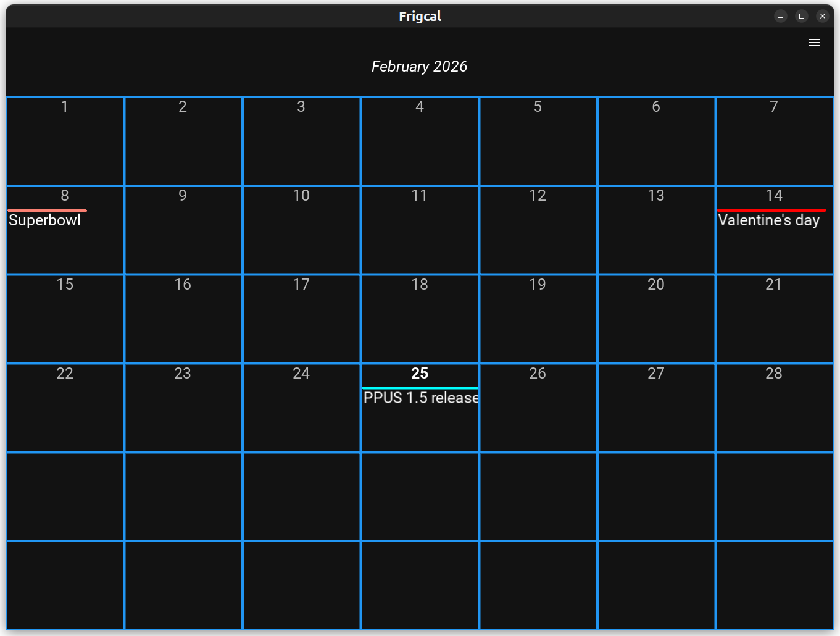Open the hamburger menu
Screen dimensions: 840x636
(x=813, y=43)
